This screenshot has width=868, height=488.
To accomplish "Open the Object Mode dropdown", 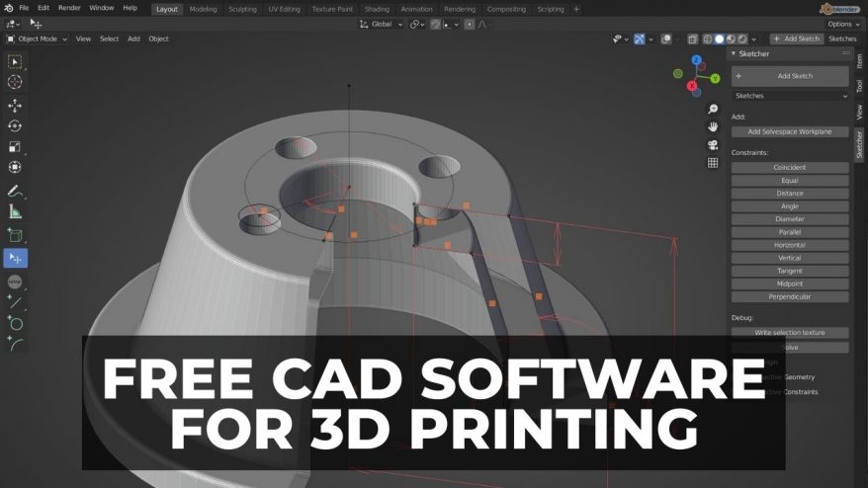I will click(x=37, y=39).
